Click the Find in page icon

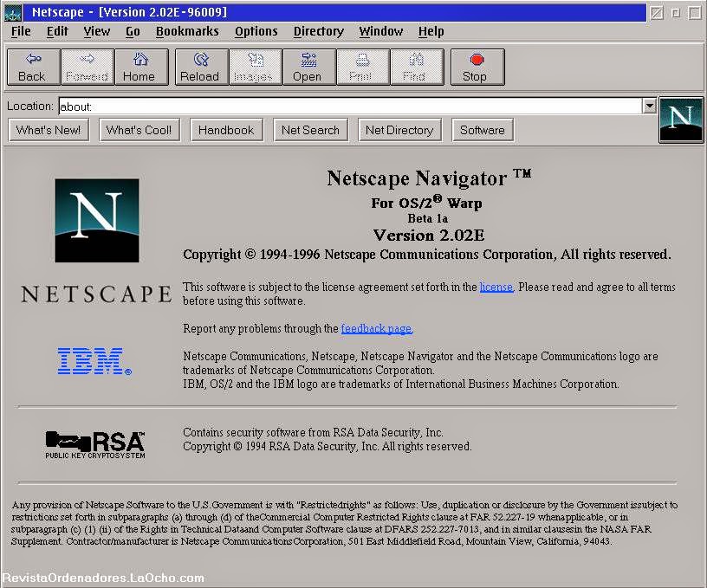tap(418, 67)
